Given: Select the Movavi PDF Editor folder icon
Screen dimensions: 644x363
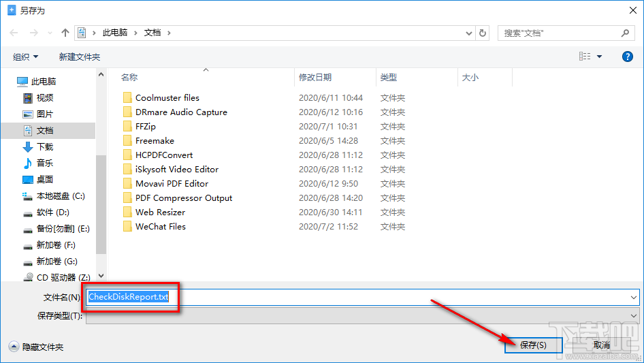Looking at the screenshot, I should [127, 183].
